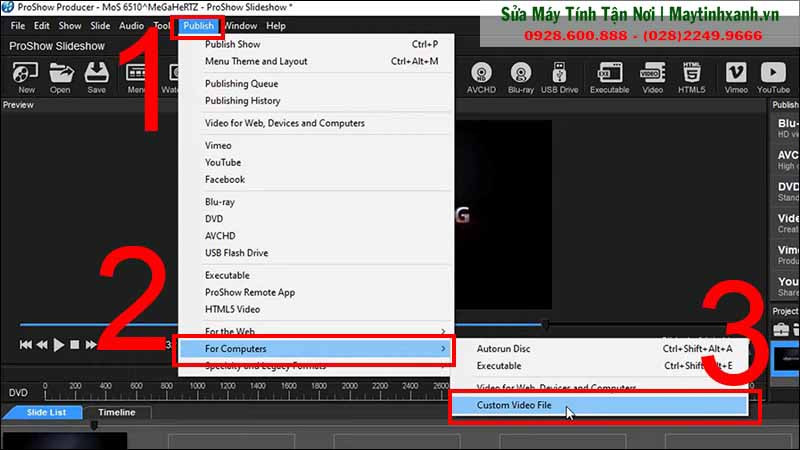Choose ProShow Remote App entry
Viewport: 800px width, 450px height.
click(x=316, y=292)
